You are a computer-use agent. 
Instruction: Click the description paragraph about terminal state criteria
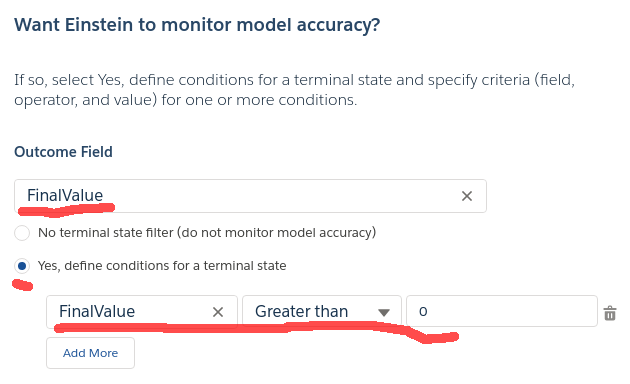point(295,90)
